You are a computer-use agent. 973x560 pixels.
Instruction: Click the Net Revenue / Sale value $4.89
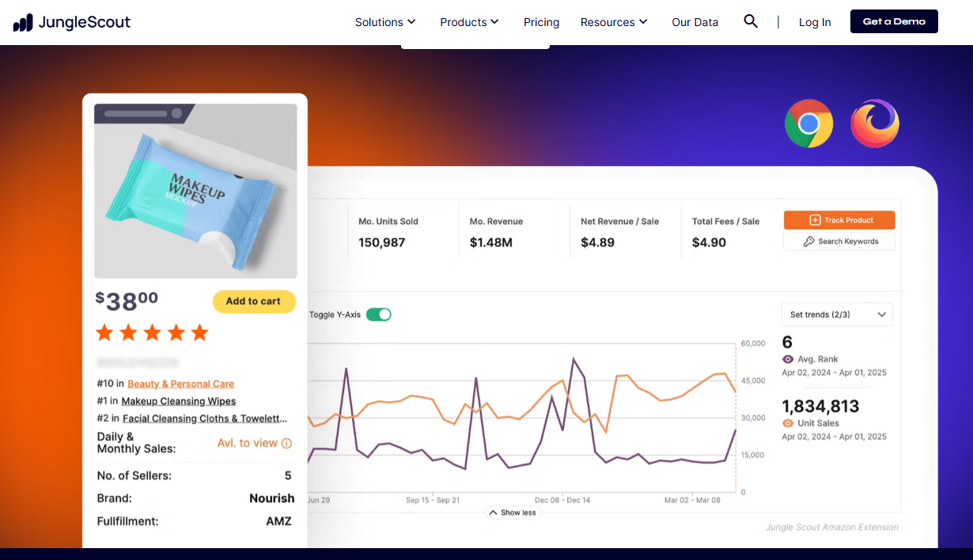tap(597, 243)
